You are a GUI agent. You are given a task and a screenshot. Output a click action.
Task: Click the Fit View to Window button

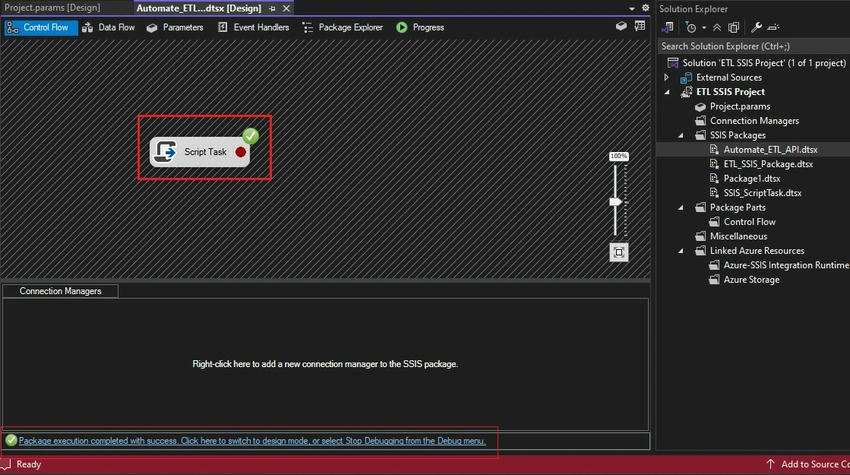(619, 252)
